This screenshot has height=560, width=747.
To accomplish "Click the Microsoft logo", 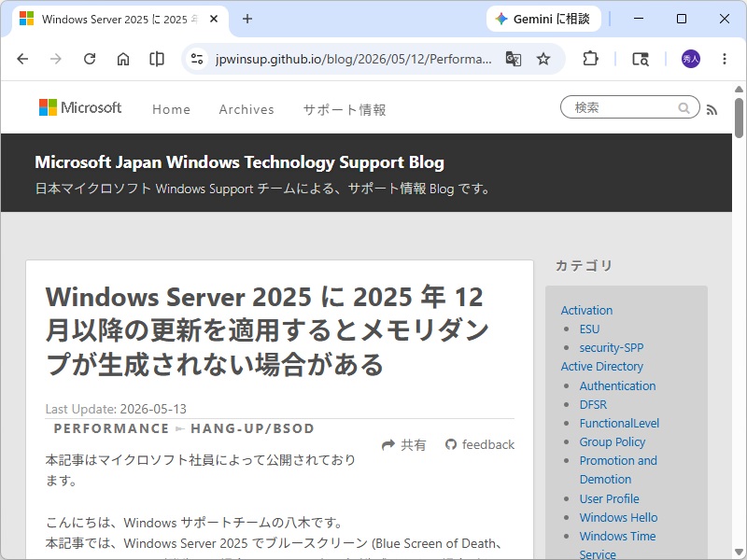I will click(80, 107).
